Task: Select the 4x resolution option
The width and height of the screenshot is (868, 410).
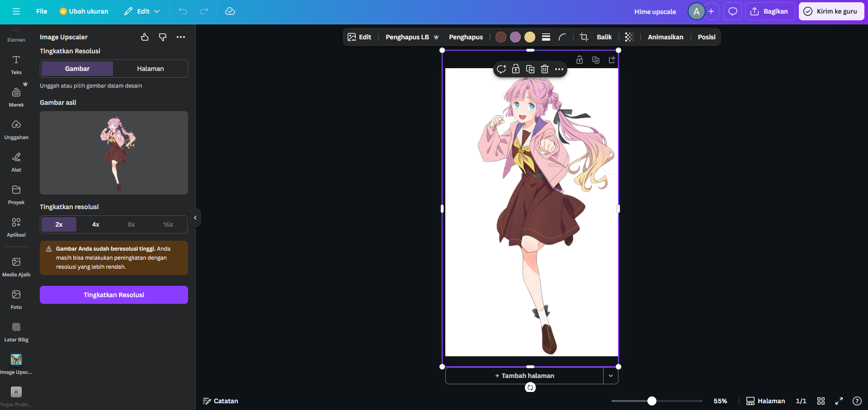Action: [95, 224]
